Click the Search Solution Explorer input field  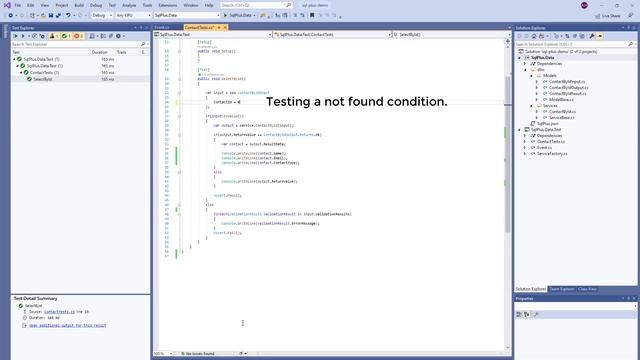coord(571,44)
